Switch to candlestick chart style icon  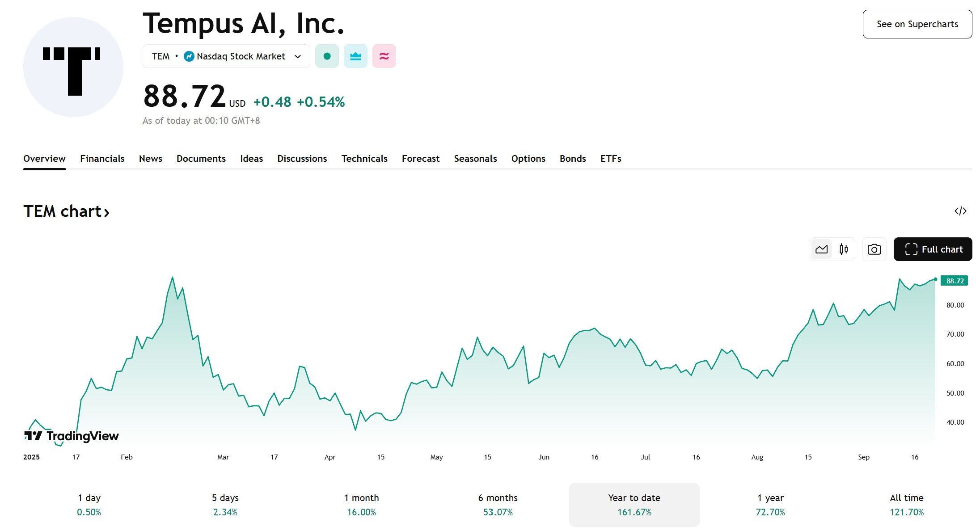coord(844,249)
